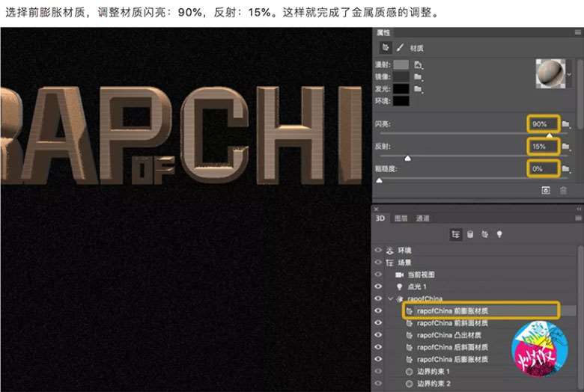Viewport: 584px width, 392px height.
Task: Open the folder icon next to 闪亮 value
Action: pyautogui.click(x=566, y=124)
